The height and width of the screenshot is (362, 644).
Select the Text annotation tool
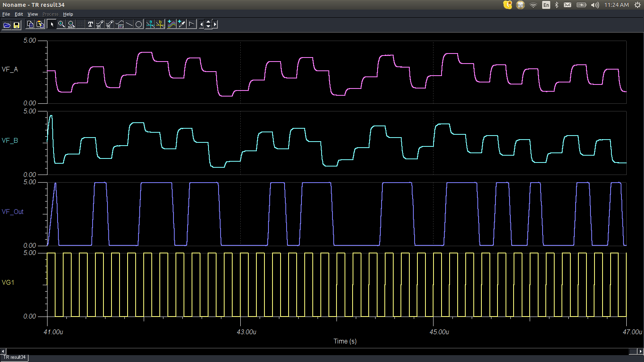(x=91, y=24)
